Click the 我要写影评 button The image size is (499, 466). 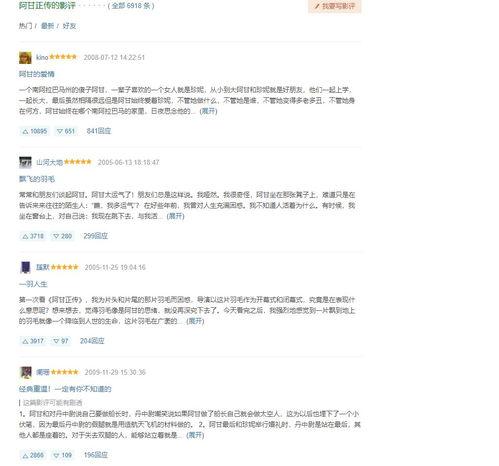pyautogui.click(x=335, y=6)
